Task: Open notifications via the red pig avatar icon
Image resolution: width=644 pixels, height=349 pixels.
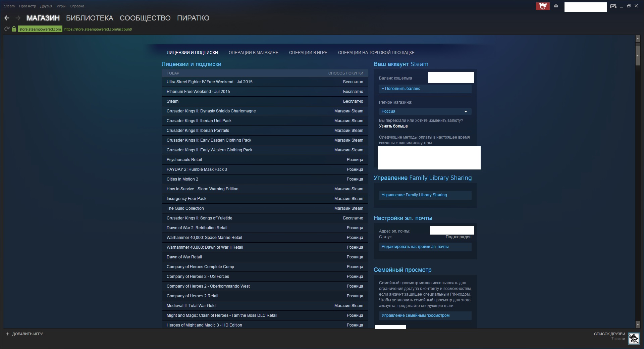Action: pos(543,6)
